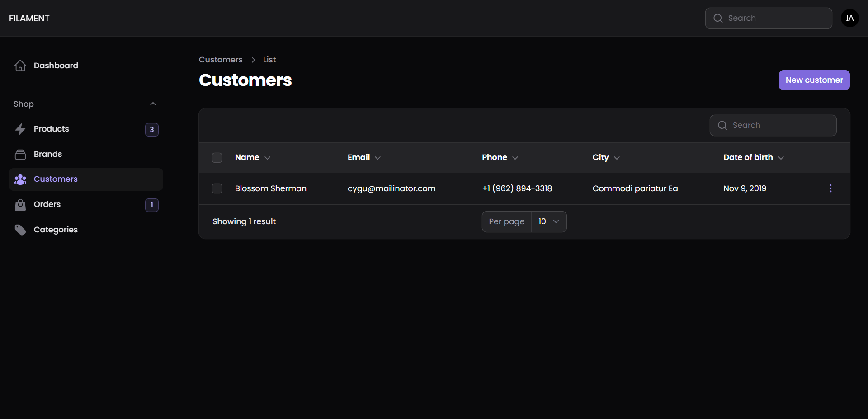
Task: Click the magnifier icon in table search
Action: (x=722, y=125)
